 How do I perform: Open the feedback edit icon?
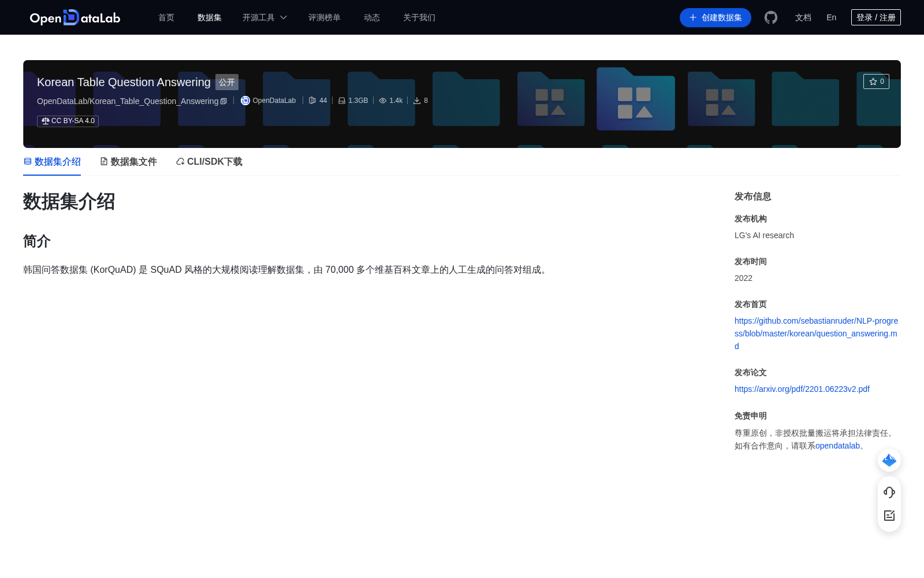(889, 515)
